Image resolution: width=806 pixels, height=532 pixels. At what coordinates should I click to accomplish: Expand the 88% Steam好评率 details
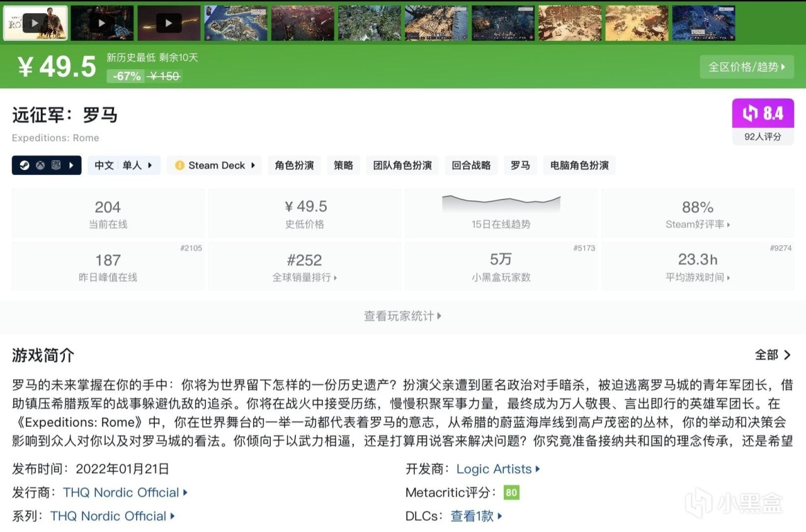coord(698,213)
